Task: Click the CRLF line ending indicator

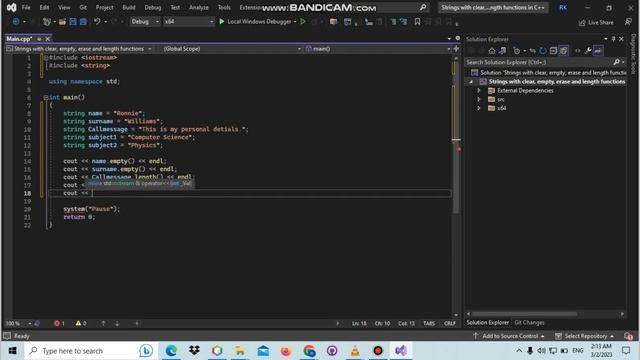Action: point(450,323)
